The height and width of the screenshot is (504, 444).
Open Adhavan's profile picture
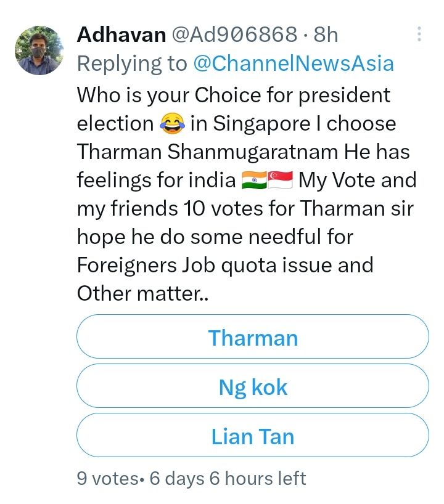click(39, 51)
